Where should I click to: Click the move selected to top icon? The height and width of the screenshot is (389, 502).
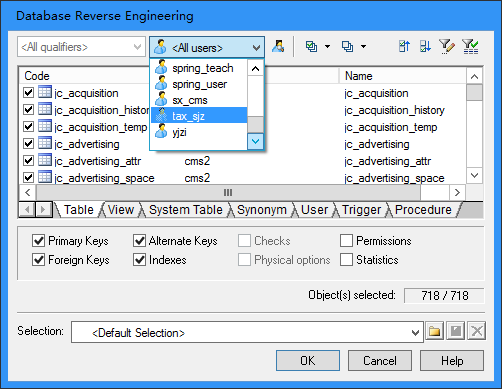tap(404, 47)
